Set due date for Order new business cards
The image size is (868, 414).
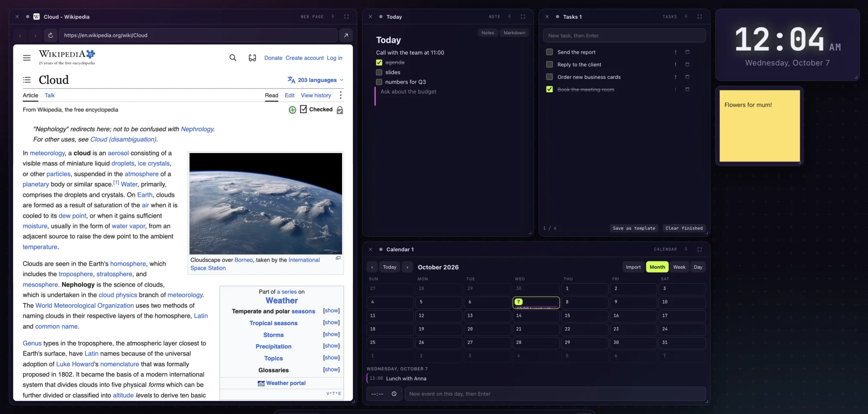[687, 77]
